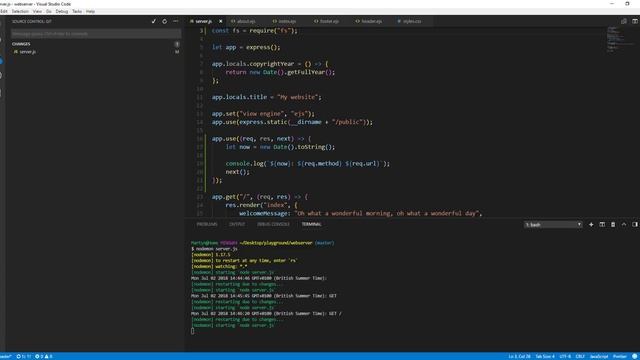This screenshot has width=640, height=360.
Task: Create a new terminal with plus icon
Action: (591, 224)
